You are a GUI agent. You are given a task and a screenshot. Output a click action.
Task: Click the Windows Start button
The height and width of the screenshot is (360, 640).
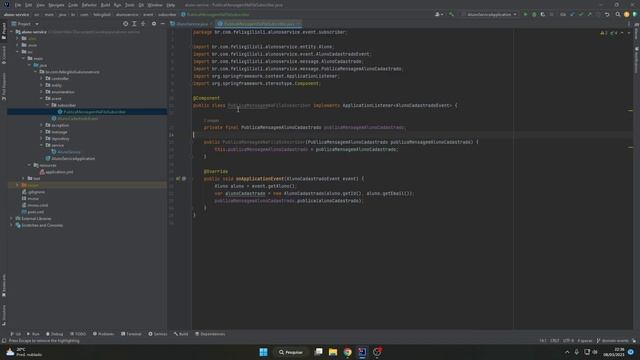coord(264,352)
